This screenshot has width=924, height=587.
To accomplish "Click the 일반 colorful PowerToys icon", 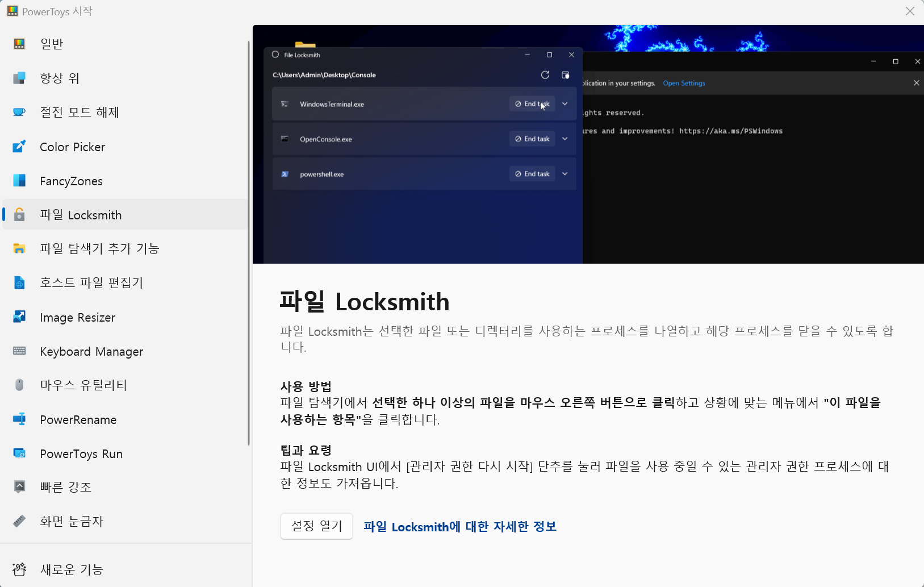I will coord(19,44).
